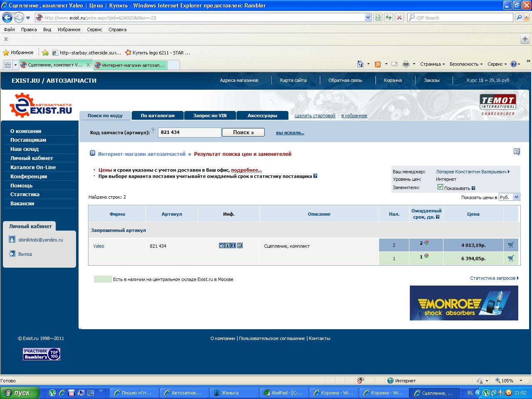The image size is (532, 399).
Task: Open manager Лопарев Константин Валерьевич link
Action: 473,172
